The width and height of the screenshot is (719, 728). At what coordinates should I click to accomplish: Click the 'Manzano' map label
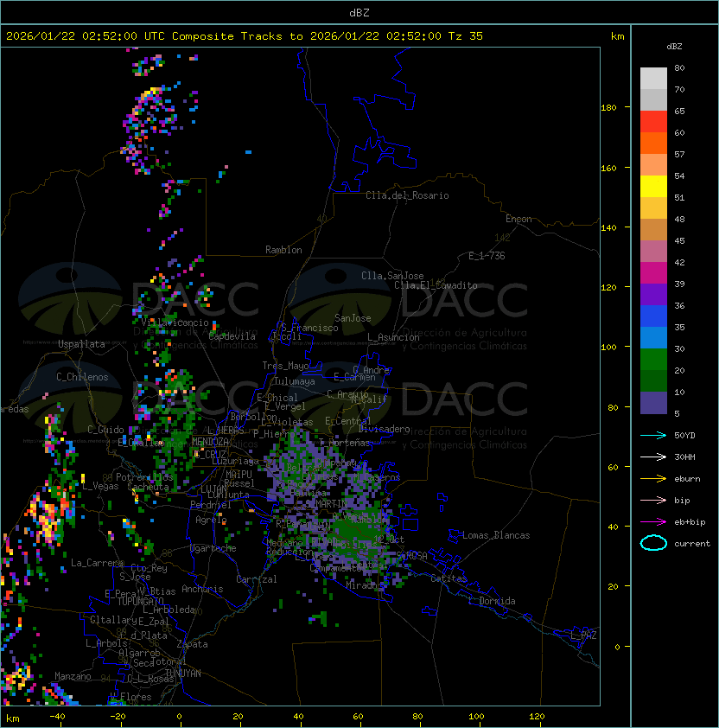[73, 676]
